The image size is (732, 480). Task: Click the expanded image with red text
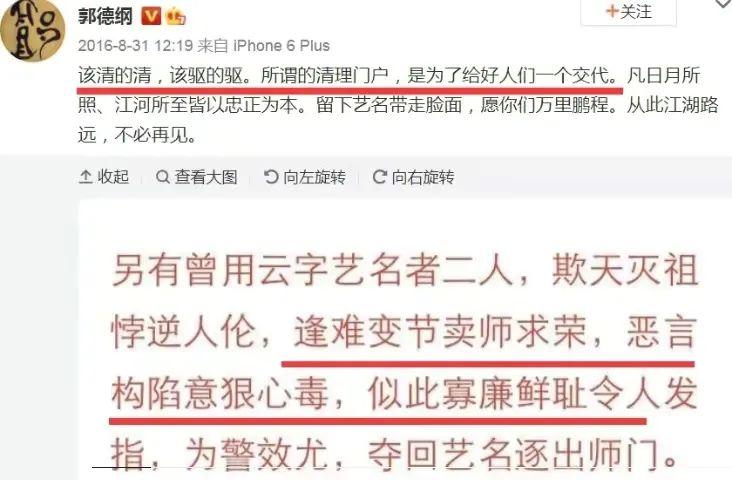point(404,340)
